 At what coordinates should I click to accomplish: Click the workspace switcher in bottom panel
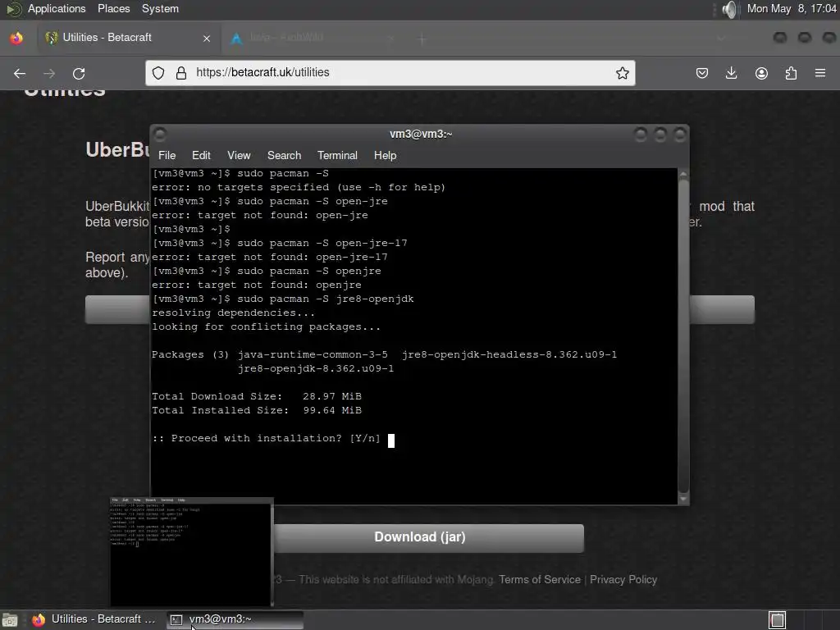[x=778, y=620]
